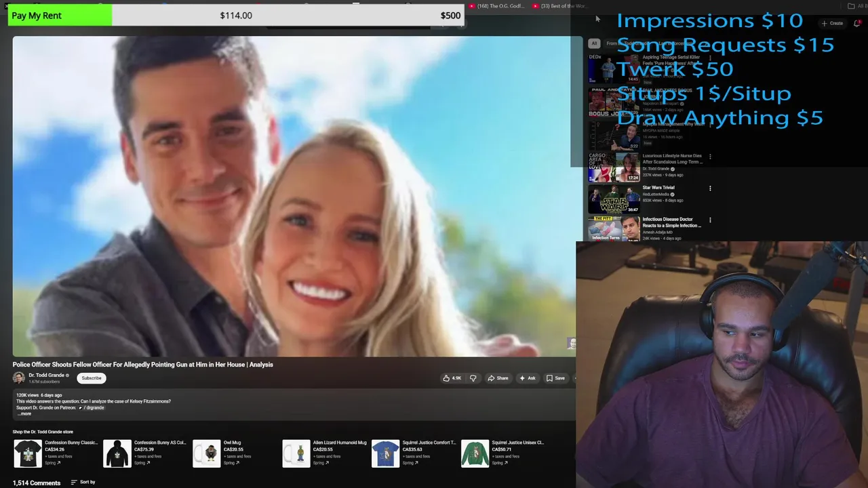Screen dimensions: 868x488
Task: Click the Alien Lizard Humanoid Mug image
Action: 296,453
